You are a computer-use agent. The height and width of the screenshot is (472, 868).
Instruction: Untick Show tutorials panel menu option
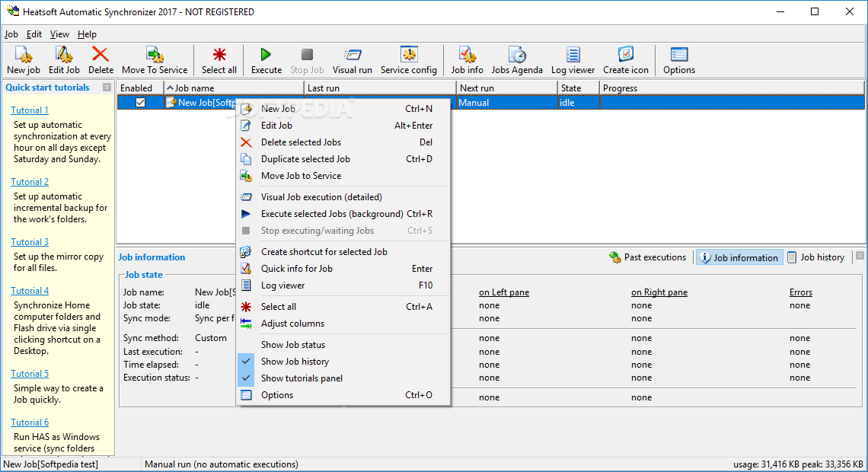click(343, 378)
